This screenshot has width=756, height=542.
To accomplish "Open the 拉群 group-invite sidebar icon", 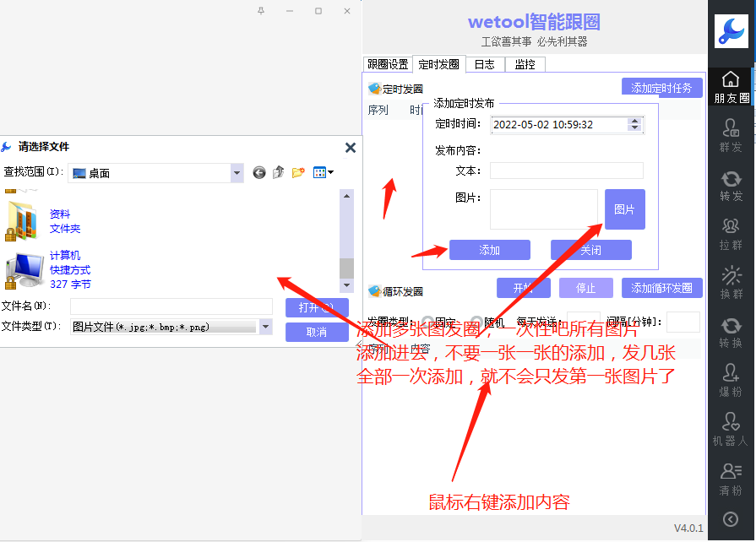I will click(731, 235).
